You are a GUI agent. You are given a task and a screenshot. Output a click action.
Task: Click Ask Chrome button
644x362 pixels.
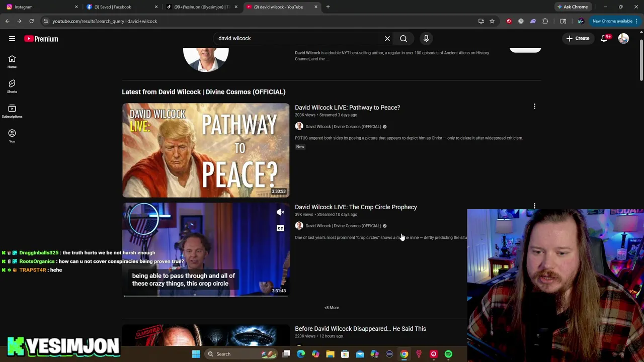pyautogui.click(x=572, y=7)
